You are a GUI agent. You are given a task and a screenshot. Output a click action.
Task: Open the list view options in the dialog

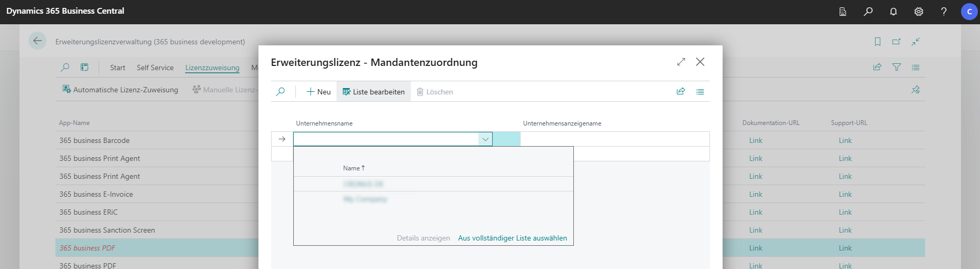[700, 92]
